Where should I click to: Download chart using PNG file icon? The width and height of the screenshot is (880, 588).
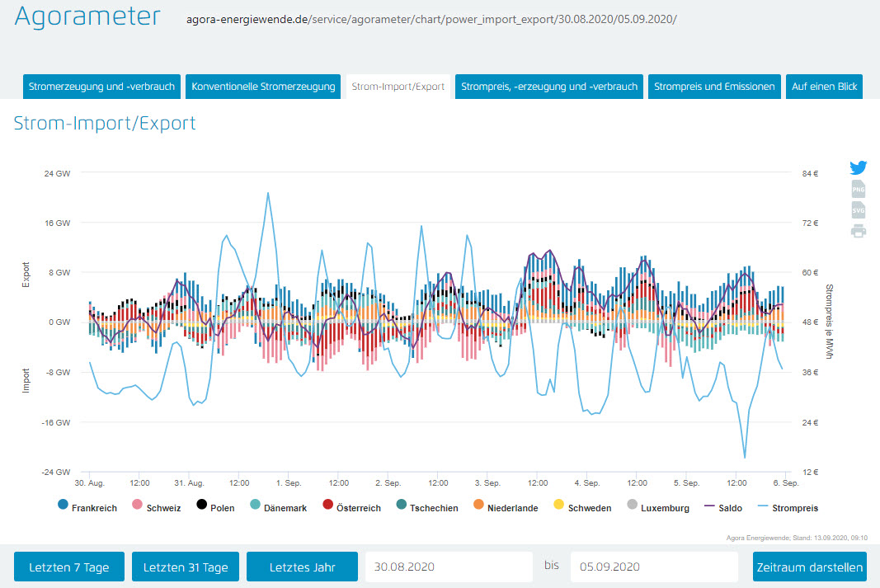(859, 189)
